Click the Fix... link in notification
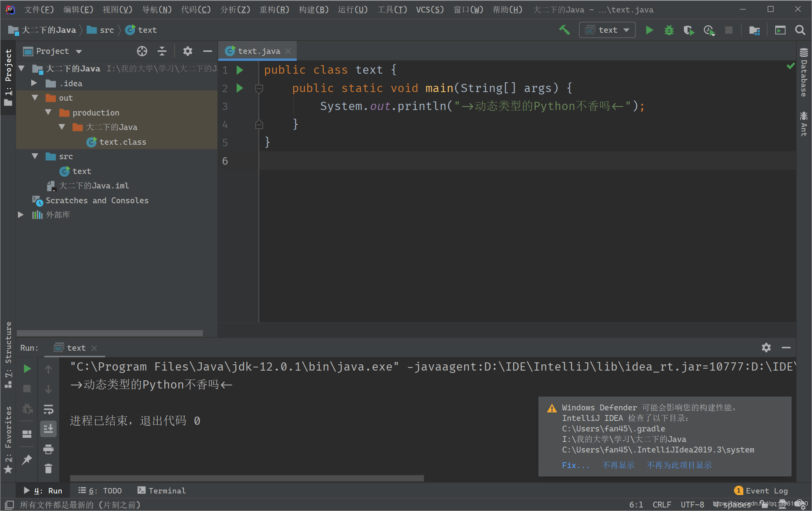Image resolution: width=812 pixels, height=511 pixels. [575, 465]
